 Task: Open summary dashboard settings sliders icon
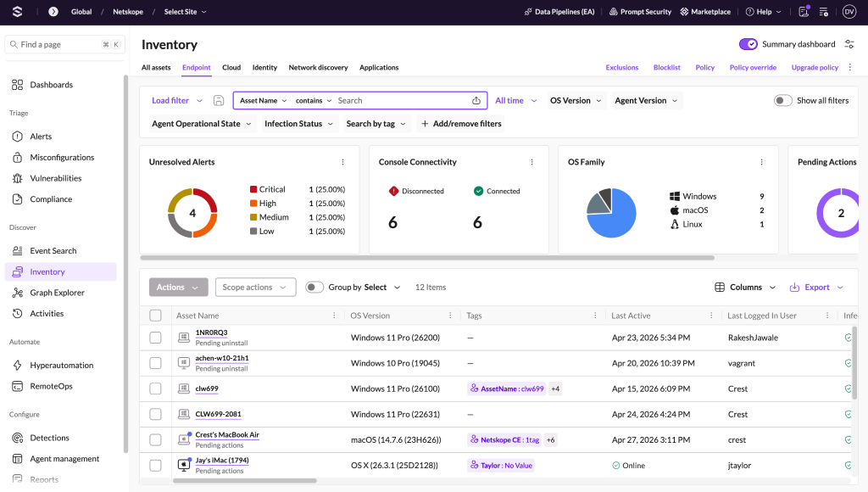849,44
